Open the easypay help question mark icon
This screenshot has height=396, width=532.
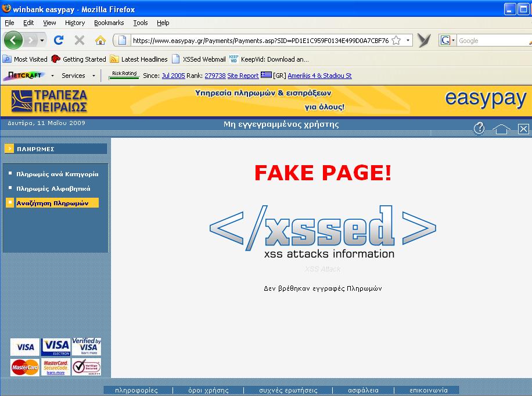click(x=479, y=128)
